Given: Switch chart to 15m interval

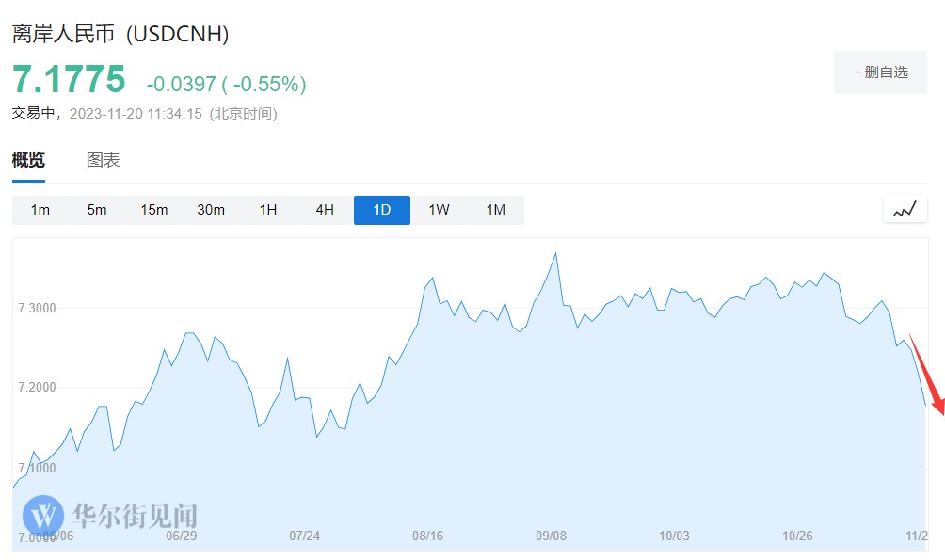Looking at the screenshot, I should 154,210.
